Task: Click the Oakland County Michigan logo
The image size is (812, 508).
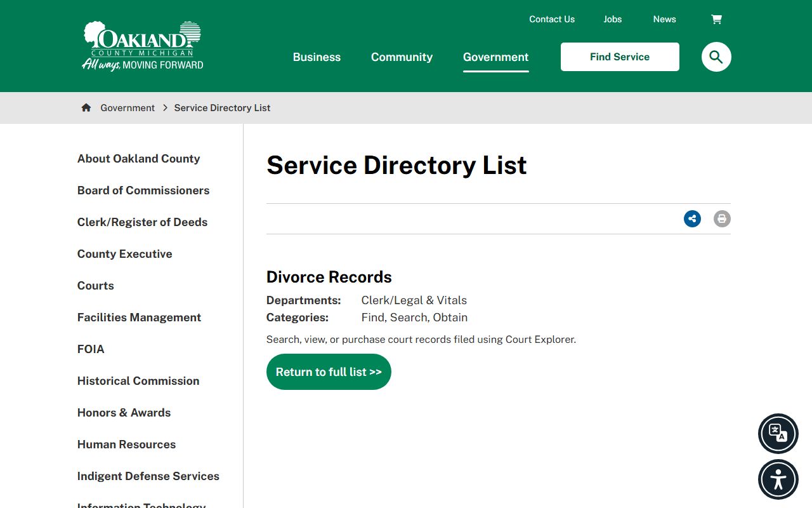Action: click(143, 46)
